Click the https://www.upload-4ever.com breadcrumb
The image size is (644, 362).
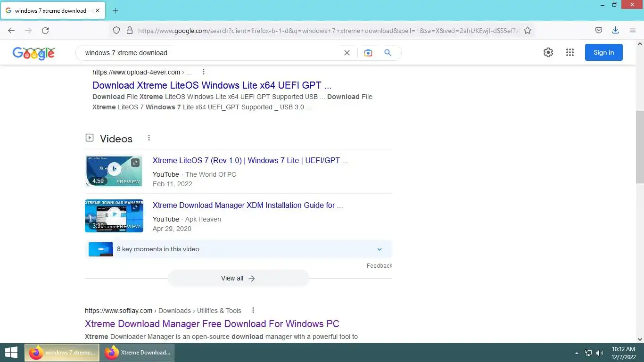tap(136, 72)
